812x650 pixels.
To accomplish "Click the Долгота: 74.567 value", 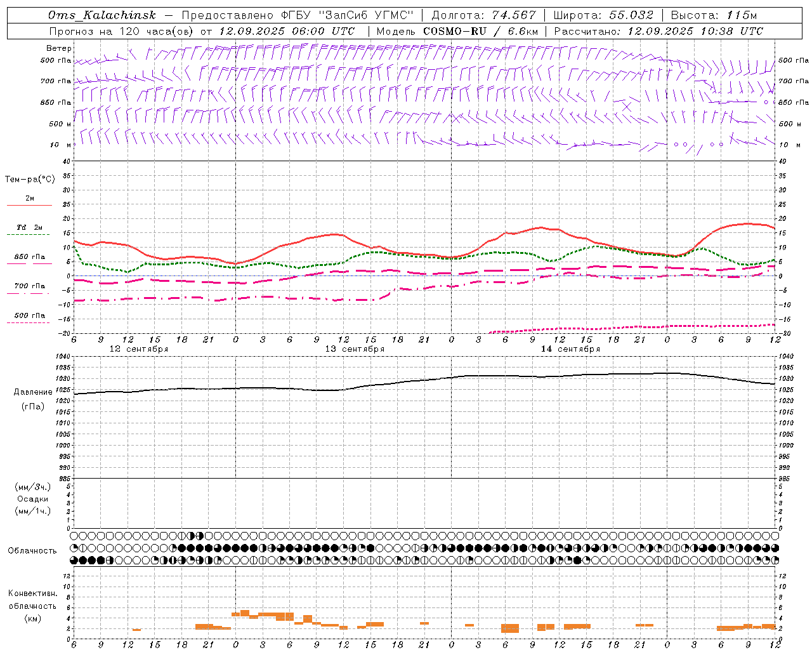I will pyautogui.click(x=483, y=15).
